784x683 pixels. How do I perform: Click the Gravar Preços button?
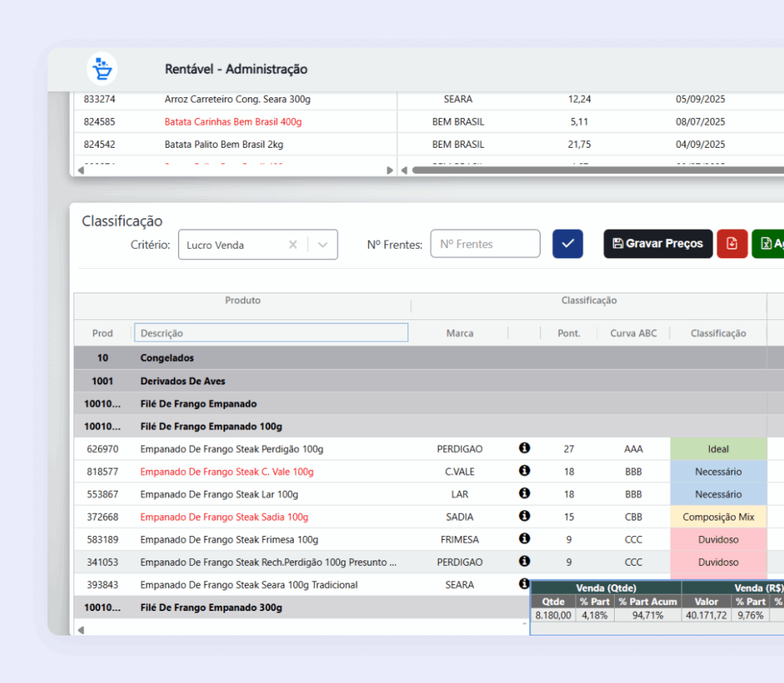point(658,244)
